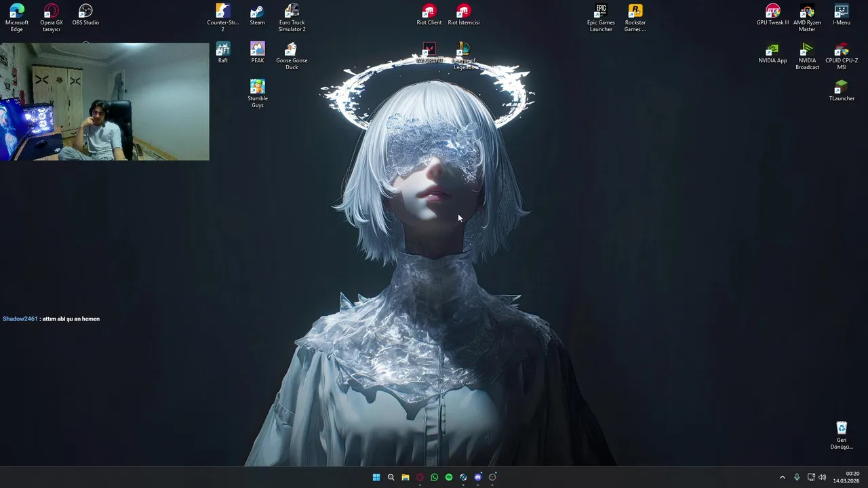Select the Steam desktop icon
The image size is (868, 488).
pos(257,15)
